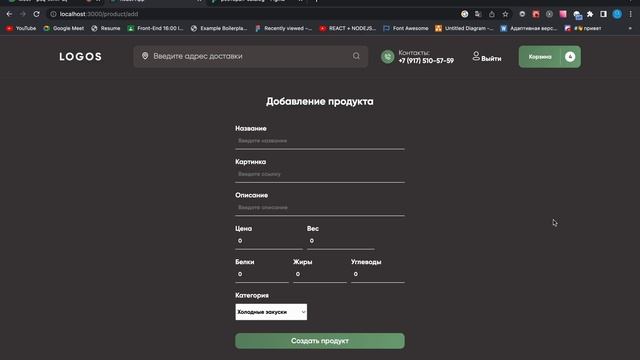Click the localhost URL address bar
This screenshot has height=360, width=640.
(253, 14)
